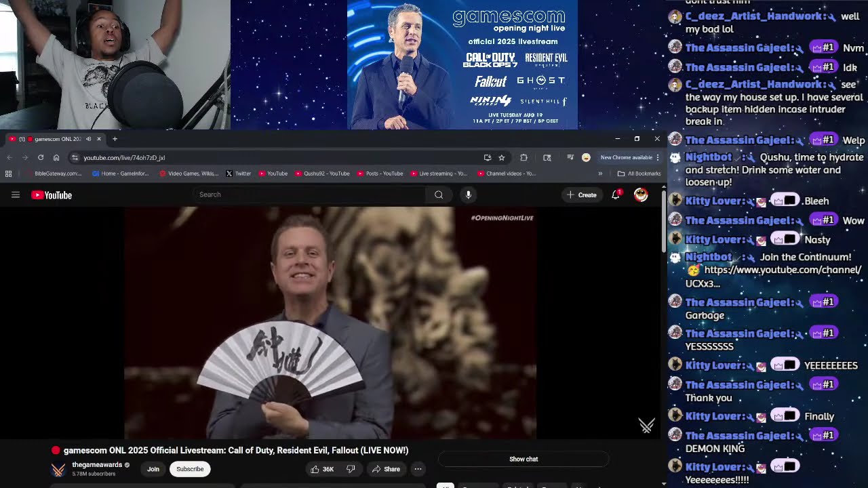Open the Qushu92 - YouTube bookmark

(x=322, y=174)
